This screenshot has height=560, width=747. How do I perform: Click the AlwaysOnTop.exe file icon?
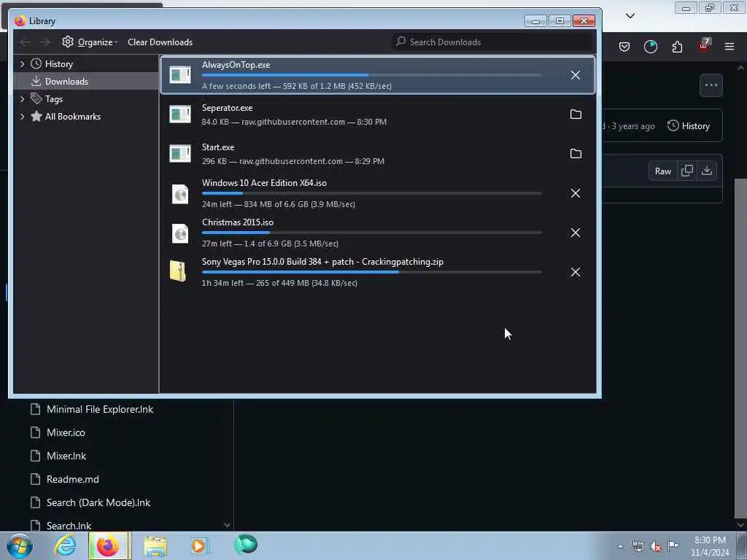pyautogui.click(x=180, y=75)
